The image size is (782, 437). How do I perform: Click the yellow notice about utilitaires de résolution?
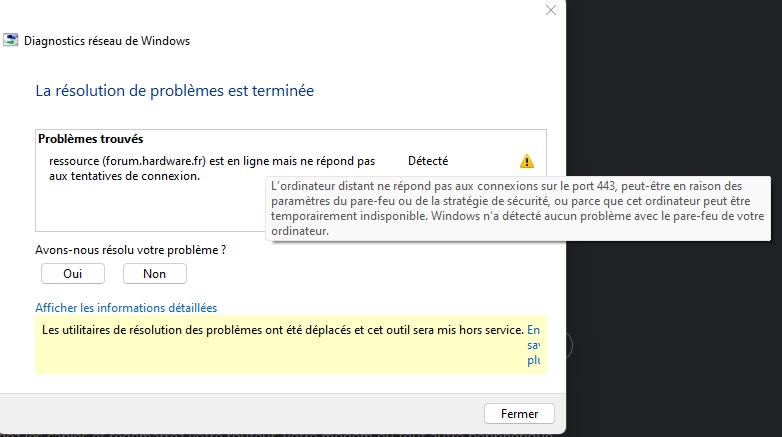pyautogui.click(x=291, y=344)
